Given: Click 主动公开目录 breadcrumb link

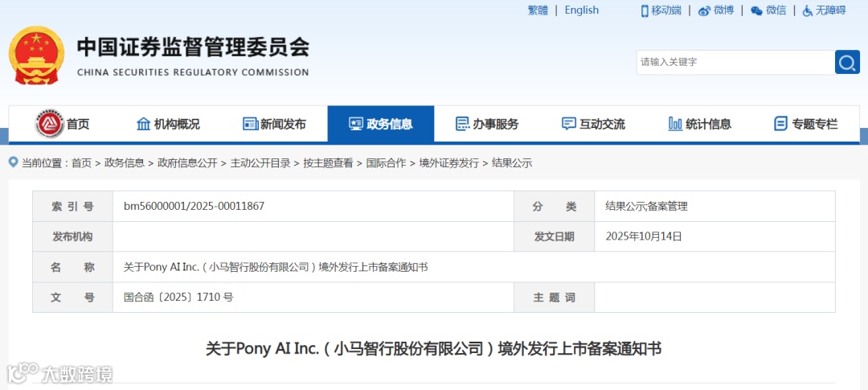Looking at the screenshot, I should [x=260, y=163].
